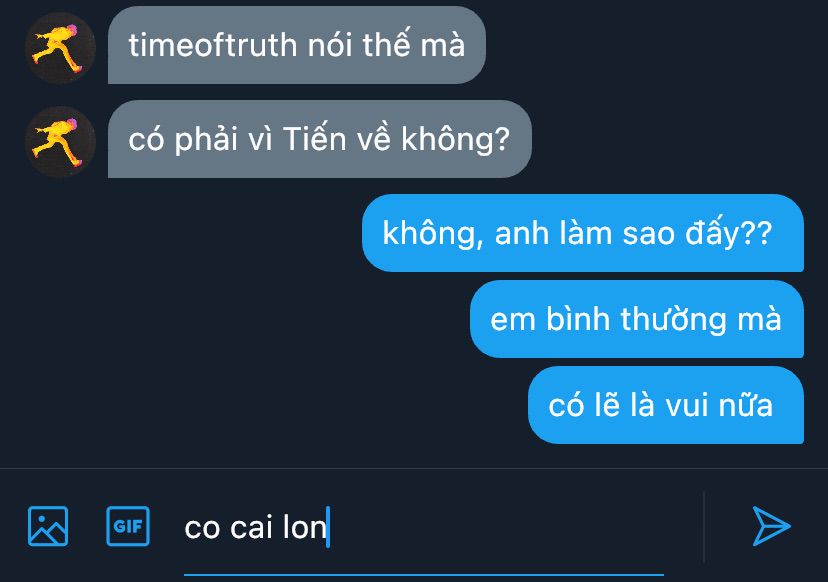The height and width of the screenshot is (582, 828).
Task: Click the typed text 'co cai lon'
Action: (256, 527)
